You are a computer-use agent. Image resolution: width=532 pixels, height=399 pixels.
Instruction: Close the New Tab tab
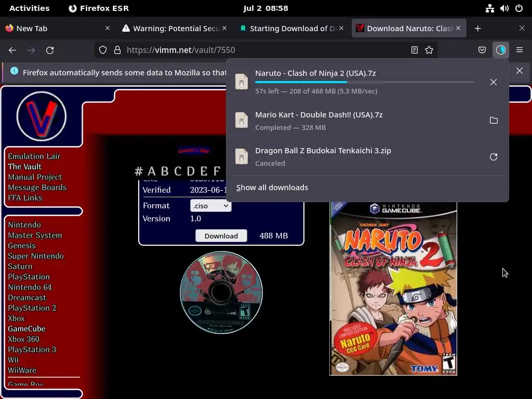[x=108, y=28]
